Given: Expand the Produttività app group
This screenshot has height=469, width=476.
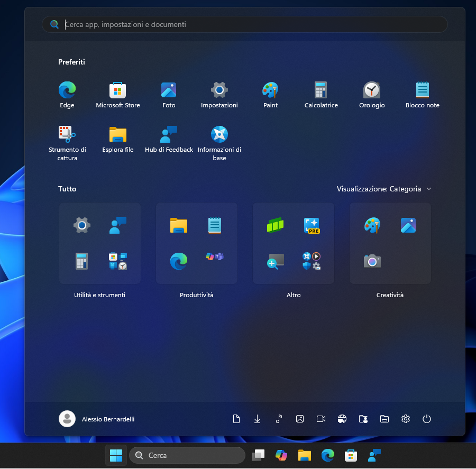Looking at the screenshot, I should tap(196, 243).
